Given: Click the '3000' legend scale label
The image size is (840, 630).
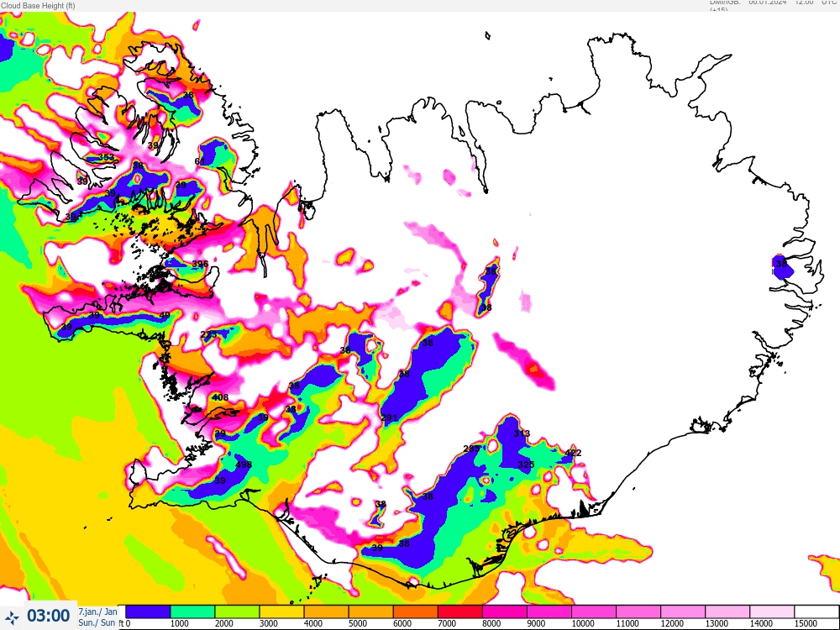Looking at the screenshot, I should (x=269, y=623).
